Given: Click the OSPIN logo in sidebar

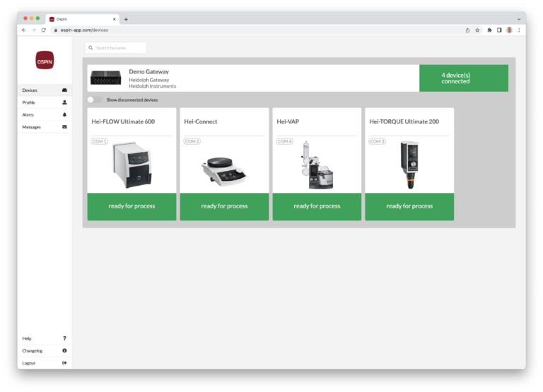Looking at the screenshot, I should point(45,60).
